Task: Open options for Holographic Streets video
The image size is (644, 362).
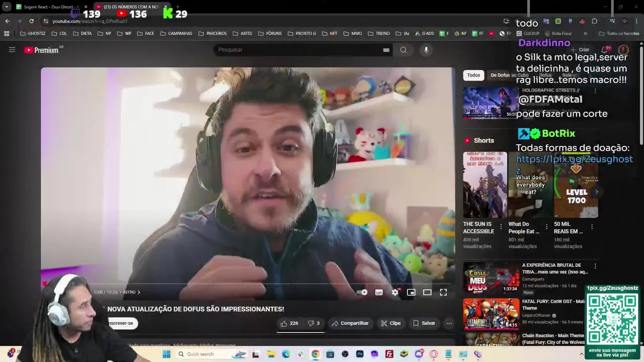Action: coord(595,91)
